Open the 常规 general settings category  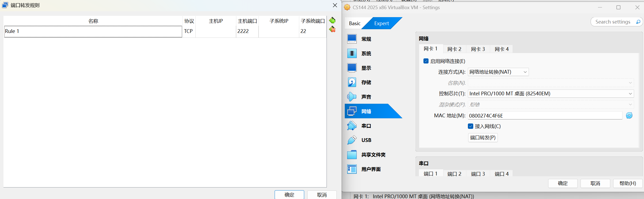point(366,39)
